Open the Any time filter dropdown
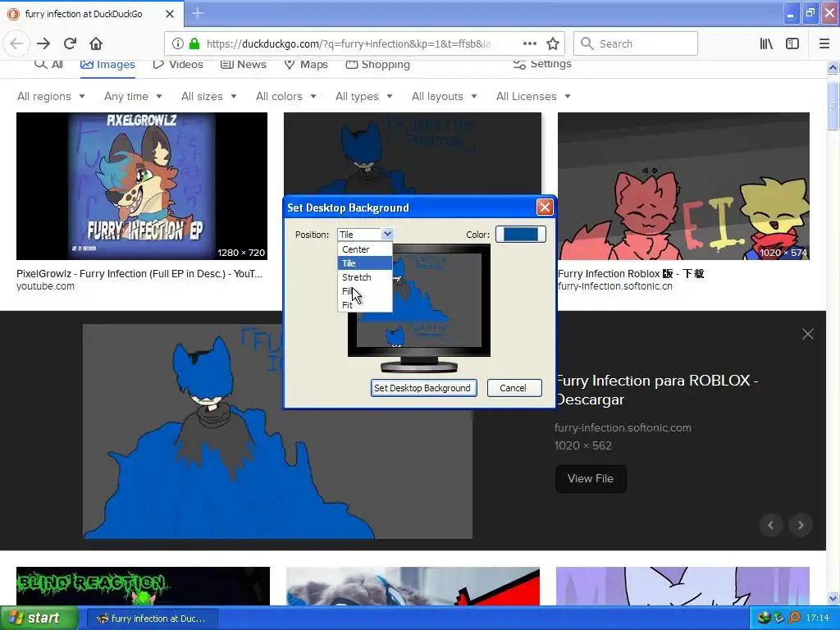840x630 pixels. click(133, 97)
